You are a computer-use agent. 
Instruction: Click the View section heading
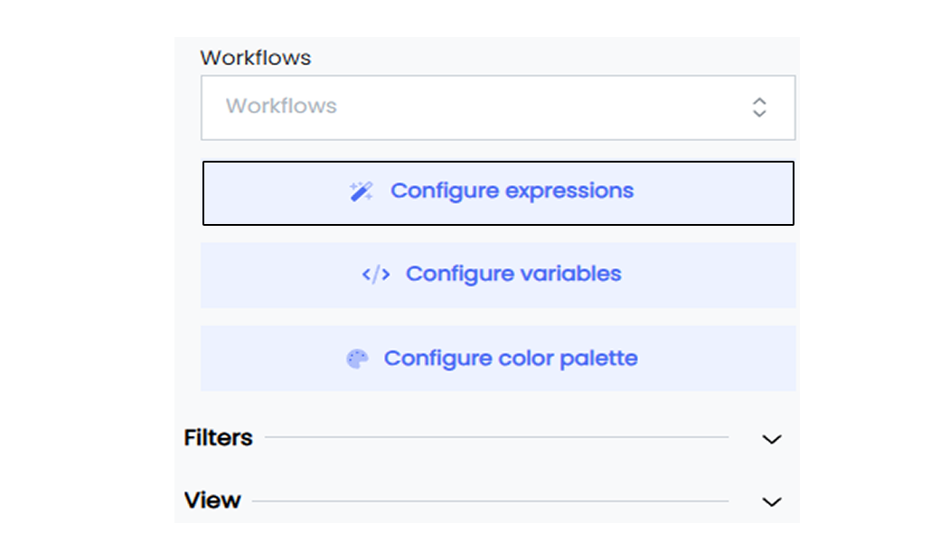click(x=212, y=500)
